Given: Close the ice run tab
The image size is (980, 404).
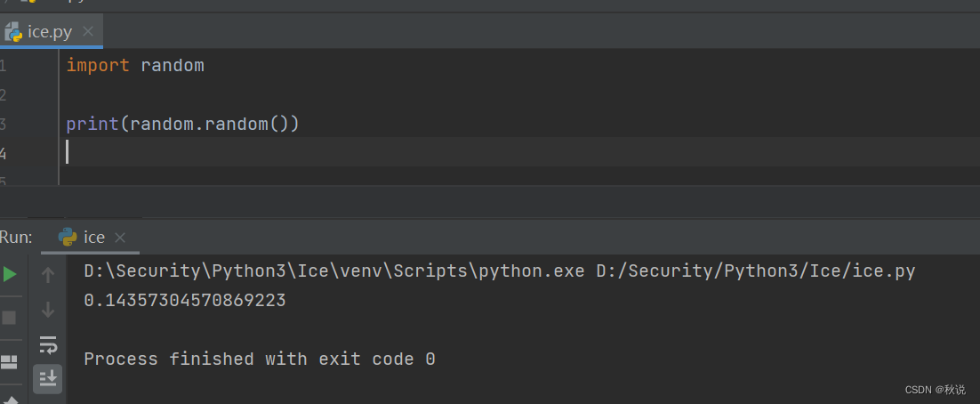Looking at the screenshot, I should (x=120, y=238).
